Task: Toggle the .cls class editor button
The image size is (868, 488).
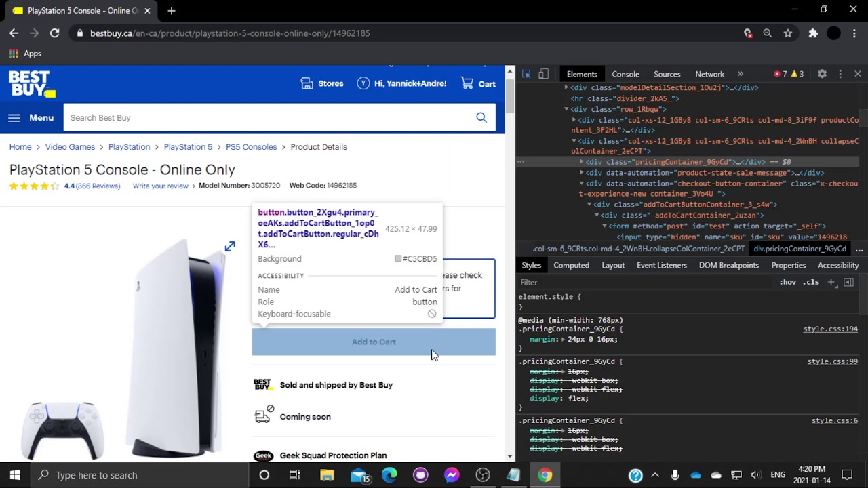Action: tap(811, 282)
